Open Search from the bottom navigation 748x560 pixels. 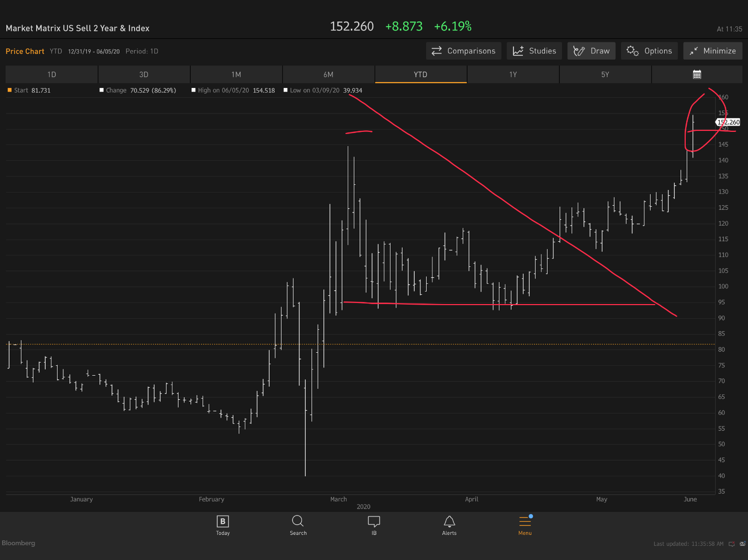tap(298, 525)
